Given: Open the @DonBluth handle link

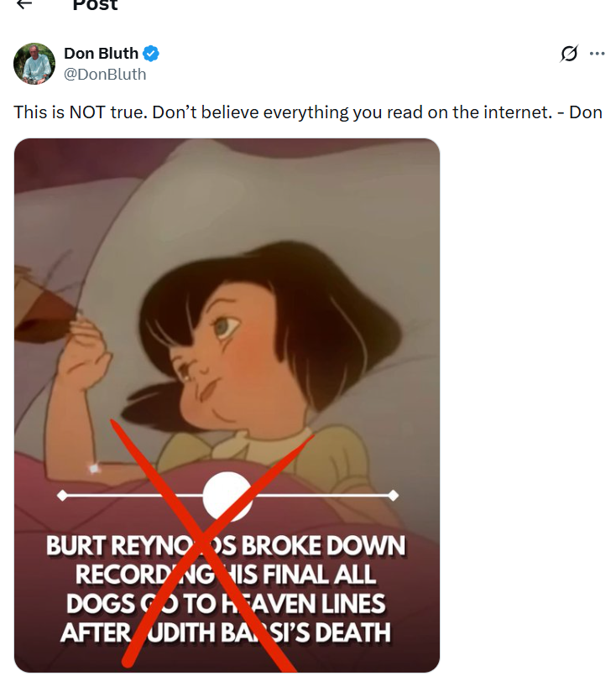Looking at the screenshot, I should (x=105, y=75).
